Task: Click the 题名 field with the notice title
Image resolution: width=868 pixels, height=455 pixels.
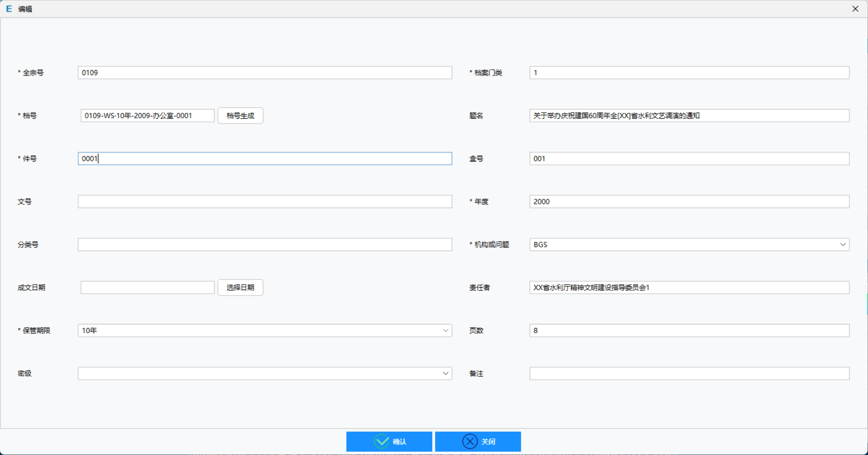Action: tap(689, 115)
